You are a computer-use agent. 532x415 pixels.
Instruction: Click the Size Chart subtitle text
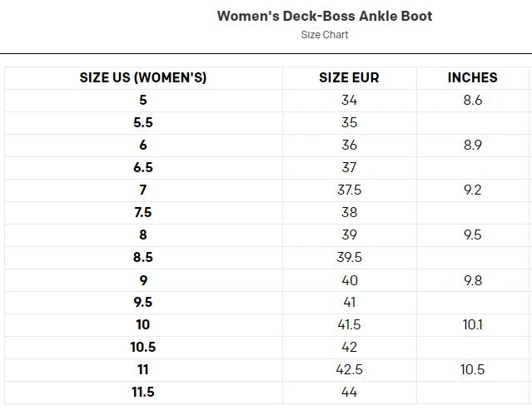tap(324, 35)
